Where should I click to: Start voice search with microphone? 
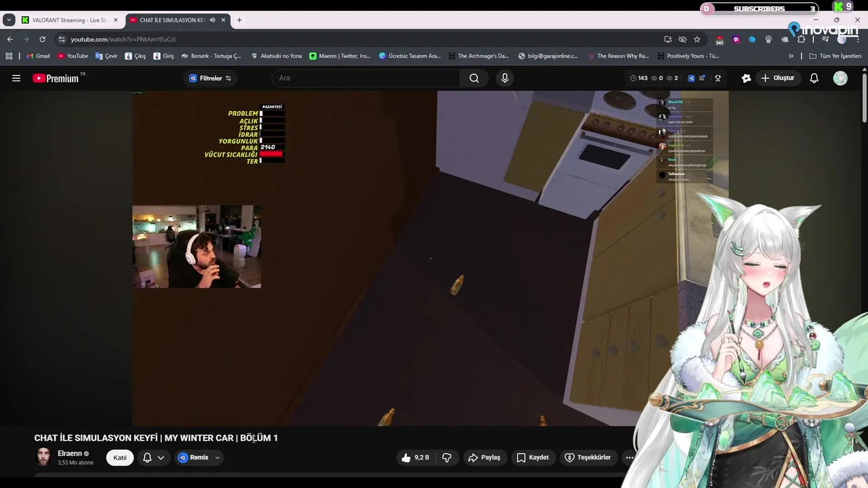505,78
